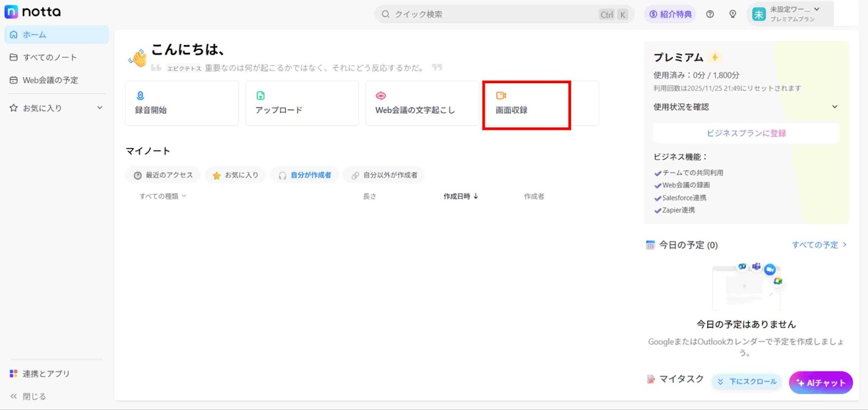
Task: Select the お気に入り filter tab with star
Action: click(x=235, y=175)
